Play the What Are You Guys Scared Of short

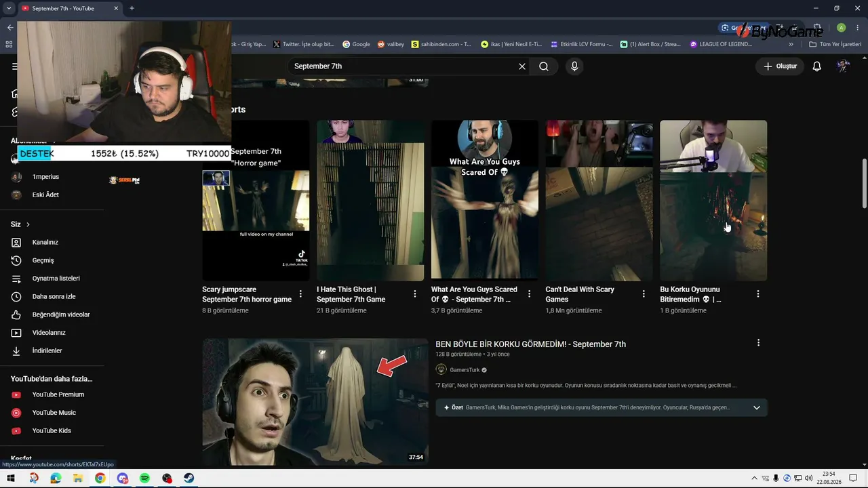pos(485,201)
